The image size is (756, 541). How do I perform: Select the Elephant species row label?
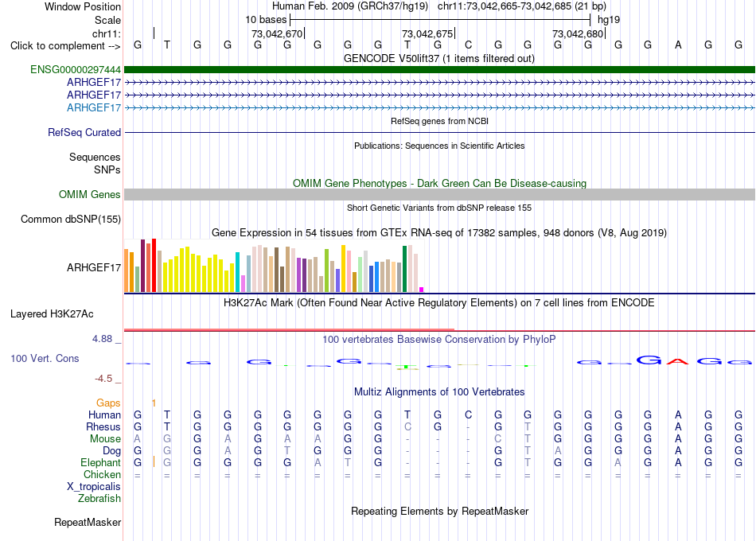pyautogui.click(x=100, y=462)
